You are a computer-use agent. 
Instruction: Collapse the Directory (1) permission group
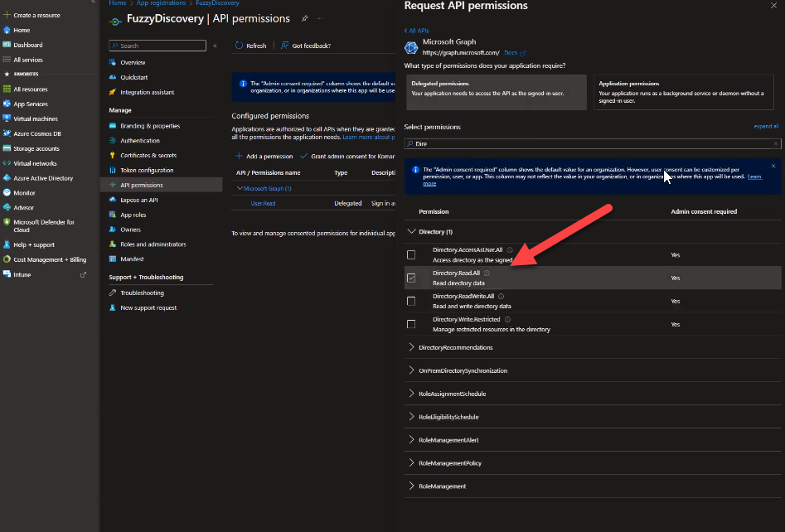pos(411,232)
